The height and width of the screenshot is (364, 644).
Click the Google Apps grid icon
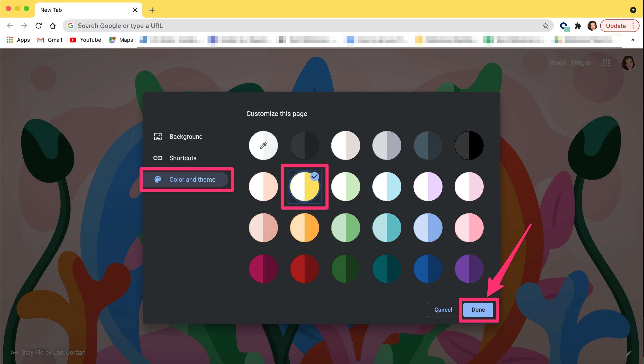pyautogui.click(x=606, y=62)
